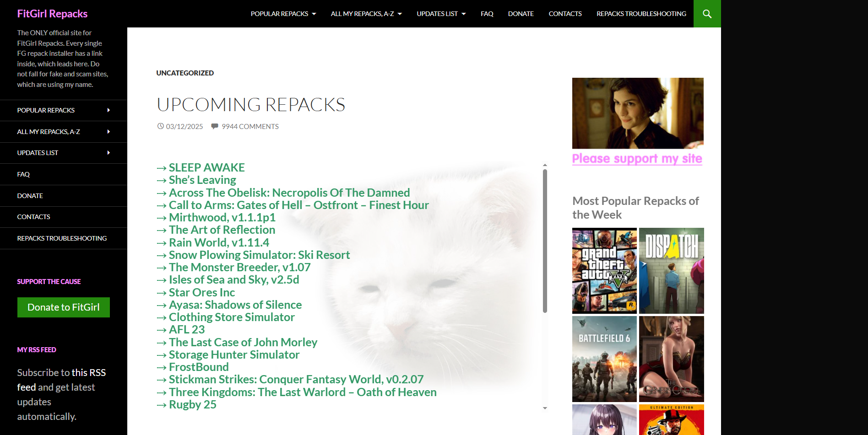The width and height of the screenshot is (868, 435).
Task: Select the Battlefield 6 cover image
Action: click(604, 359)
